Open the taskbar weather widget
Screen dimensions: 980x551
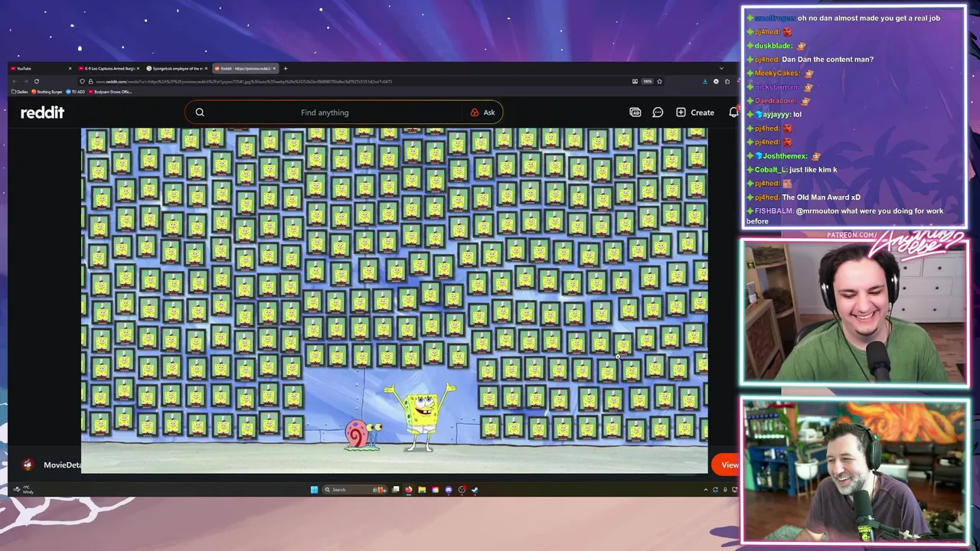pyautogui.click(x=23, y=490)
